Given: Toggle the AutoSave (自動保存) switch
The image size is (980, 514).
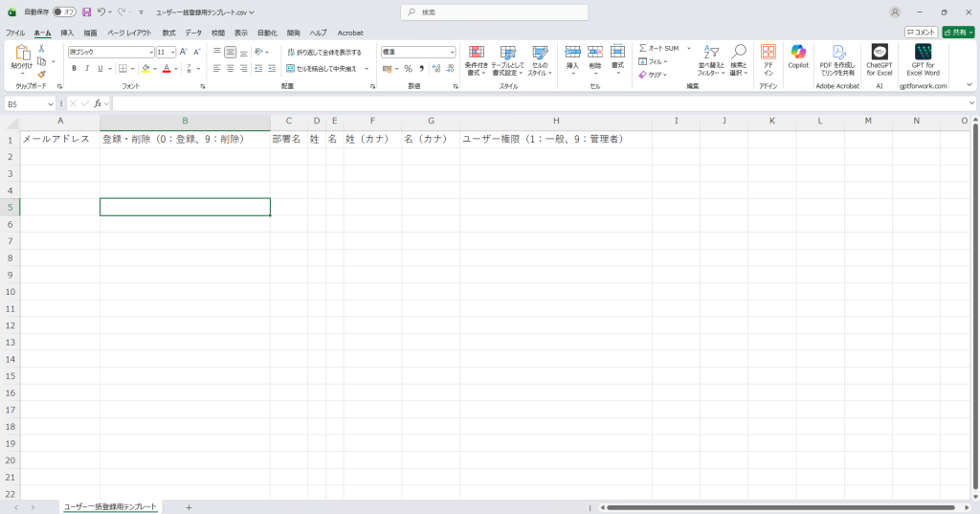Looking at the screenshot, I should (64, 12).
